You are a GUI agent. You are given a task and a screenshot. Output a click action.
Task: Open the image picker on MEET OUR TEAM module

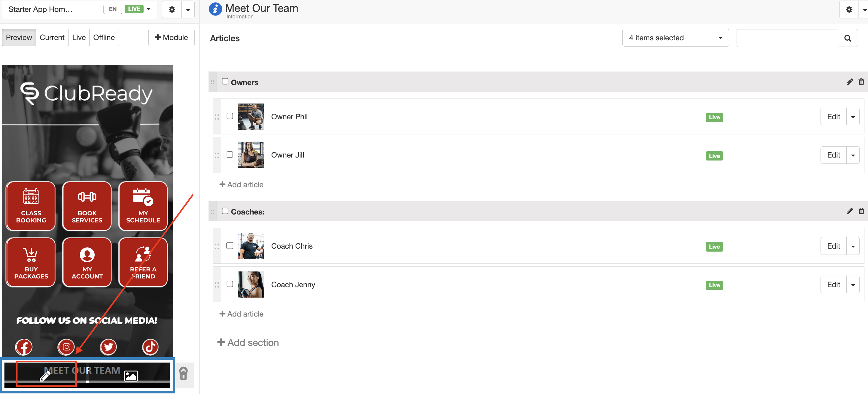[131, 376]
